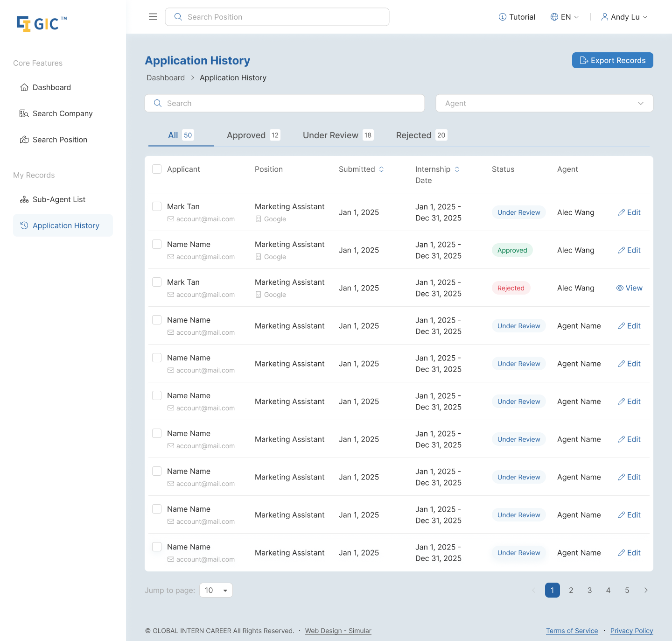This screenshot has height=641, width=672.
Task: Open the Jump to page dropdown
Action: click(216, 590)
